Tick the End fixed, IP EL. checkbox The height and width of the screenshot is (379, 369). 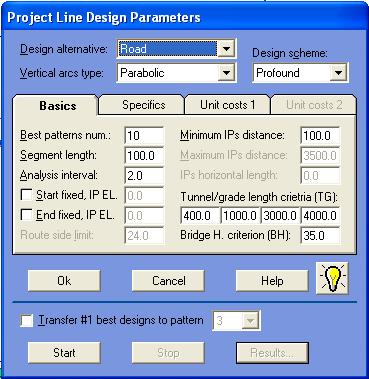pyautogui.click(x=26, y=215)
